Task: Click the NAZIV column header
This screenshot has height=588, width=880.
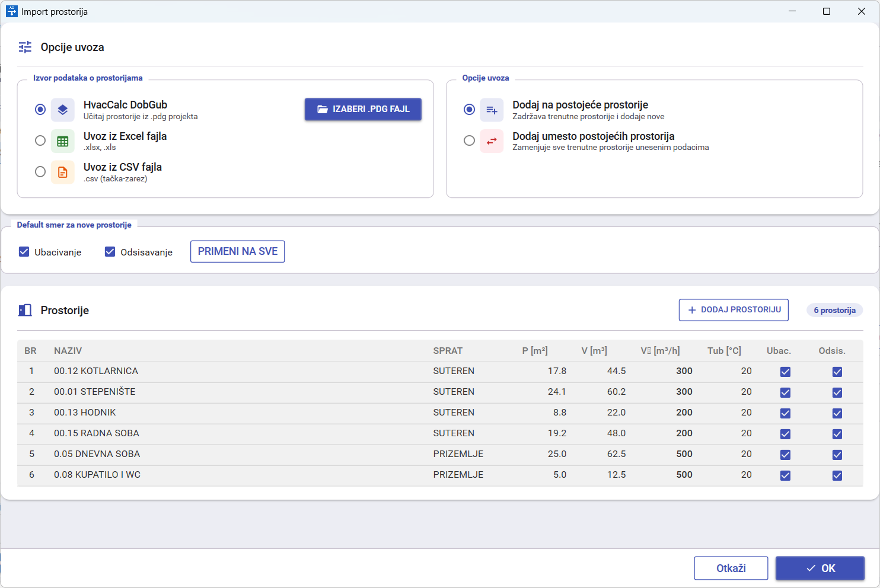Action: (x=68, y=351)
